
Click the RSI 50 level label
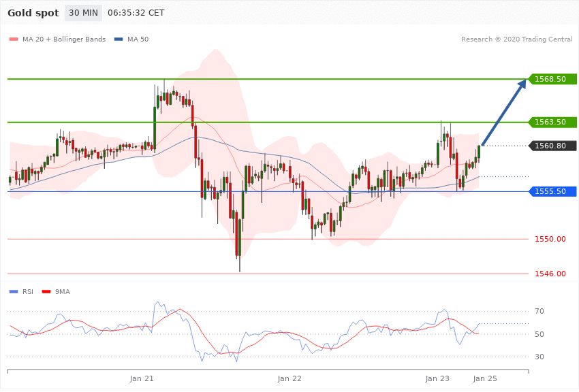[539, 334]
